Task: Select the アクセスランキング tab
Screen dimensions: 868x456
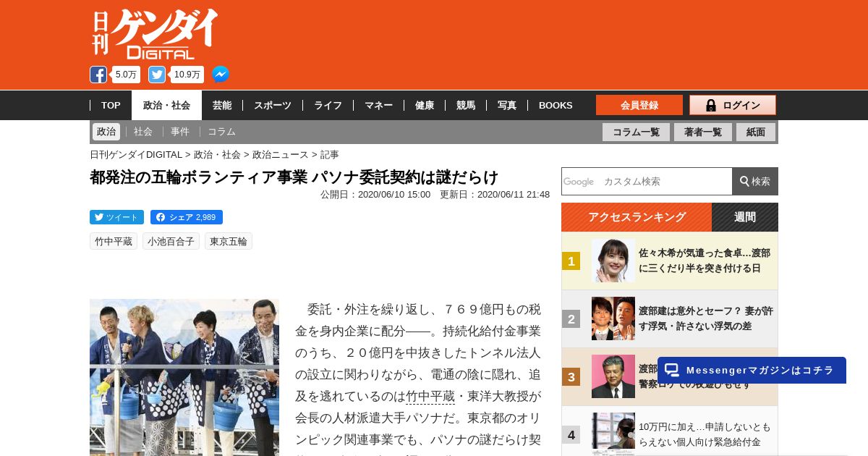Action: click(x=637, y=217)
